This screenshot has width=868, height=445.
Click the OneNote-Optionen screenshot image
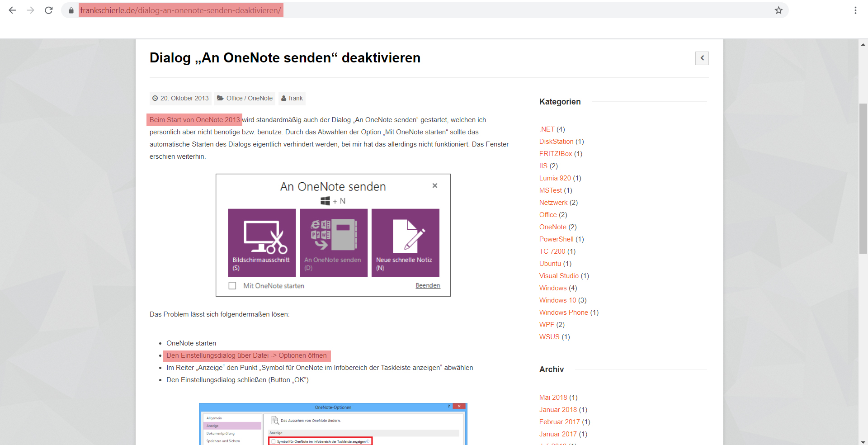pos(333,424)
